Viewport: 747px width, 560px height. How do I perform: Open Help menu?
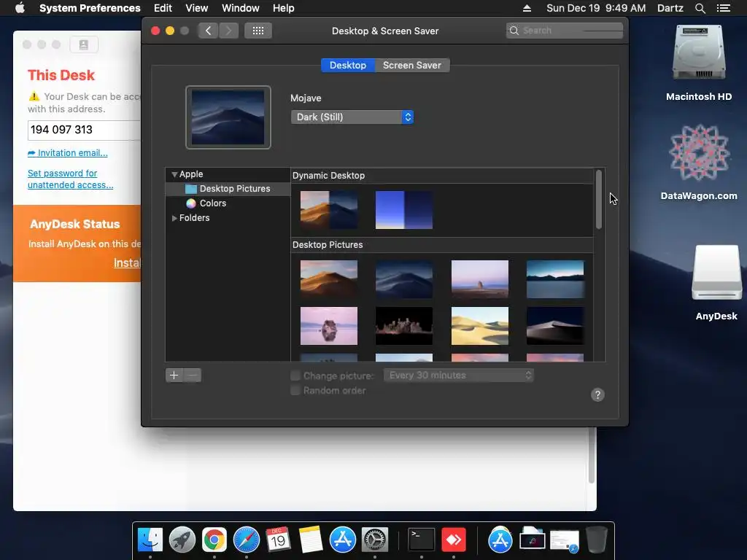tap(284, 8)
